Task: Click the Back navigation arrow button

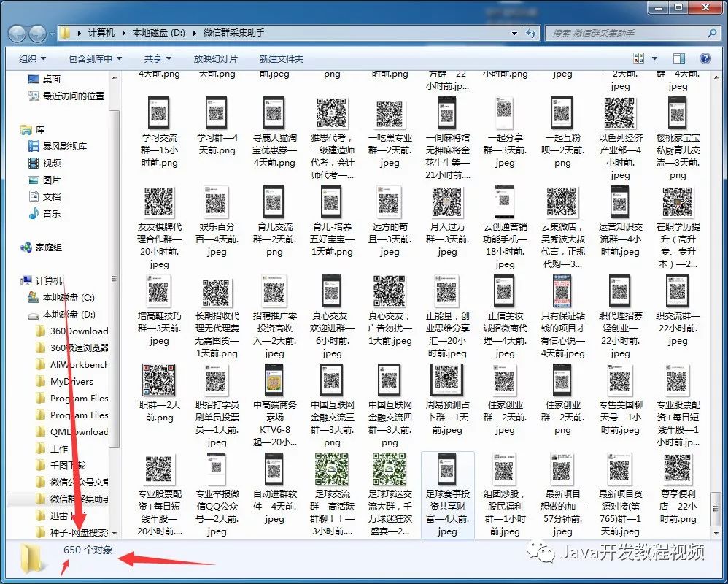Action: click(18, 33)
